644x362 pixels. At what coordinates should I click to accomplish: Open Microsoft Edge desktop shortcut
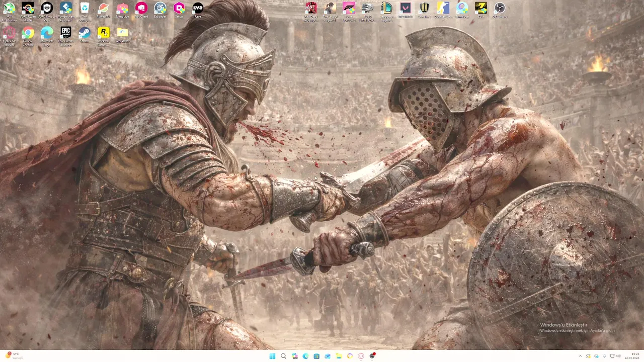47,37
